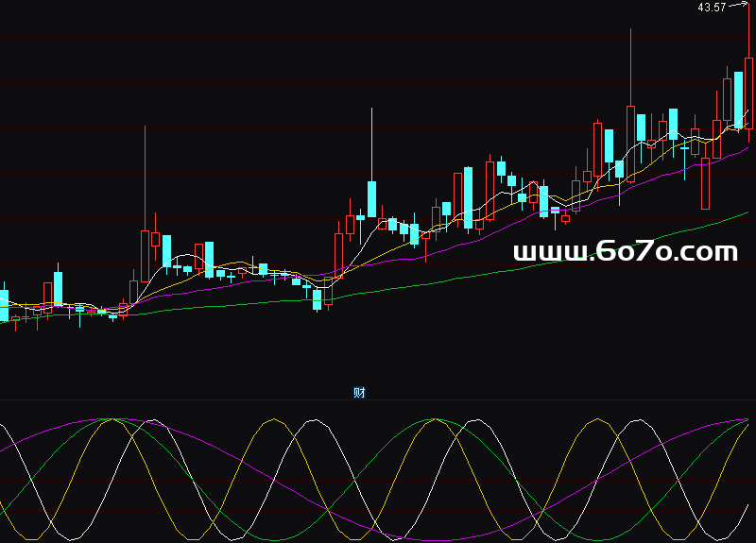Select the leftmost cyan candlestick
This screenshot has height=543, width=756.
tap(4, 305)
